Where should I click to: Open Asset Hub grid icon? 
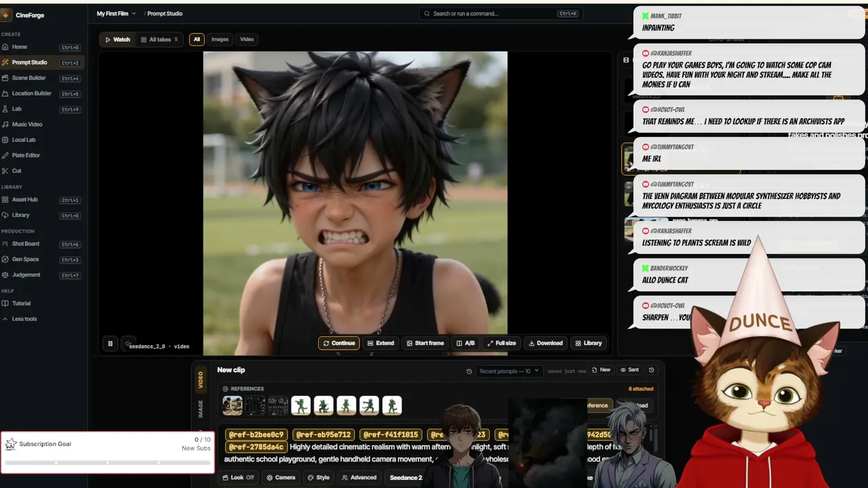tap(5, 200)
